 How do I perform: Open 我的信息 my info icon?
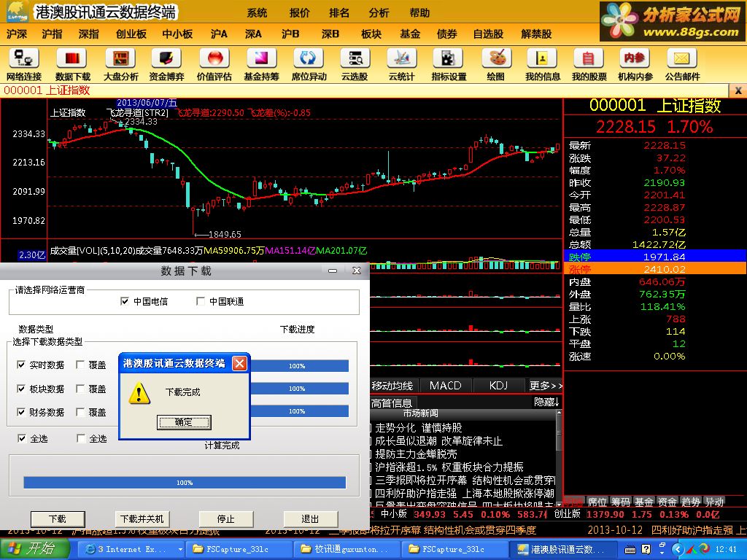[x=542, y=65]
